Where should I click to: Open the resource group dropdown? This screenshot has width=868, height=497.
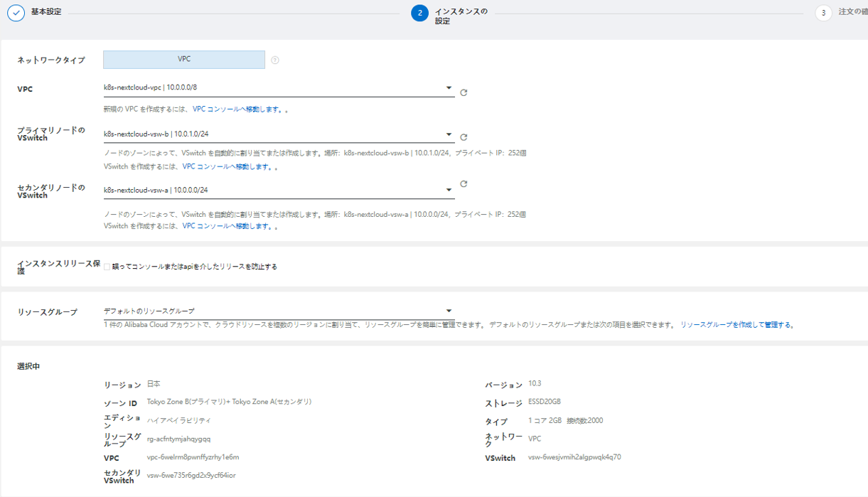(x=279, y=311)
